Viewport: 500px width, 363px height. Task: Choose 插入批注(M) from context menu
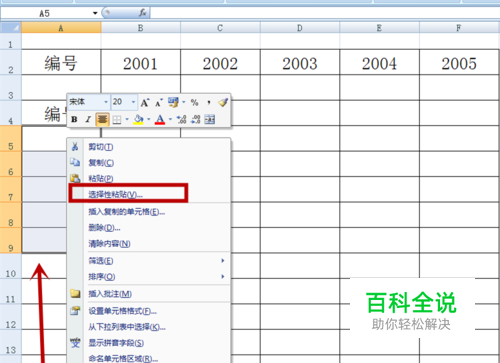149,294
